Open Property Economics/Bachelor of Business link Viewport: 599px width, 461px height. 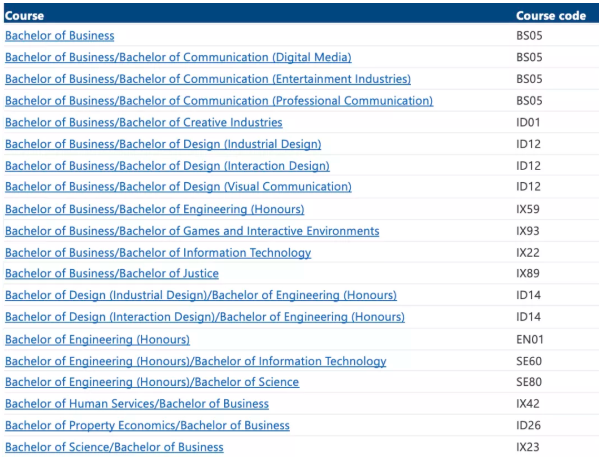(147, 425)
